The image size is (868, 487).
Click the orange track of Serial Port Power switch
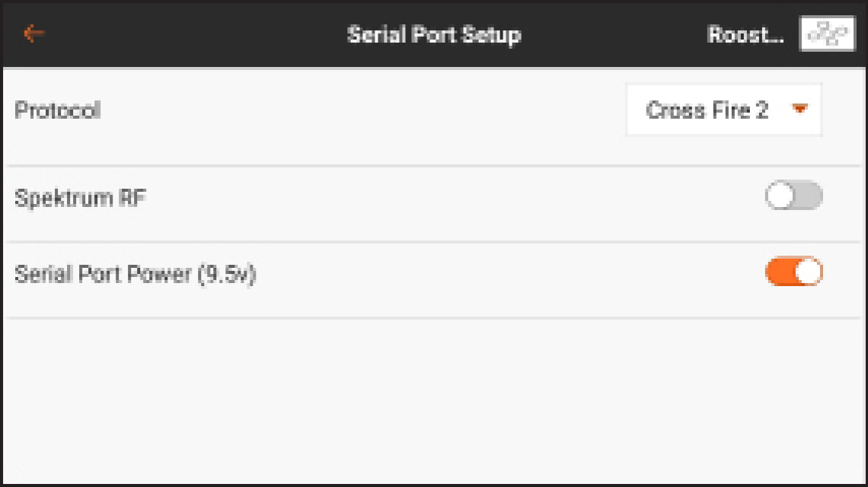[778, 272]
